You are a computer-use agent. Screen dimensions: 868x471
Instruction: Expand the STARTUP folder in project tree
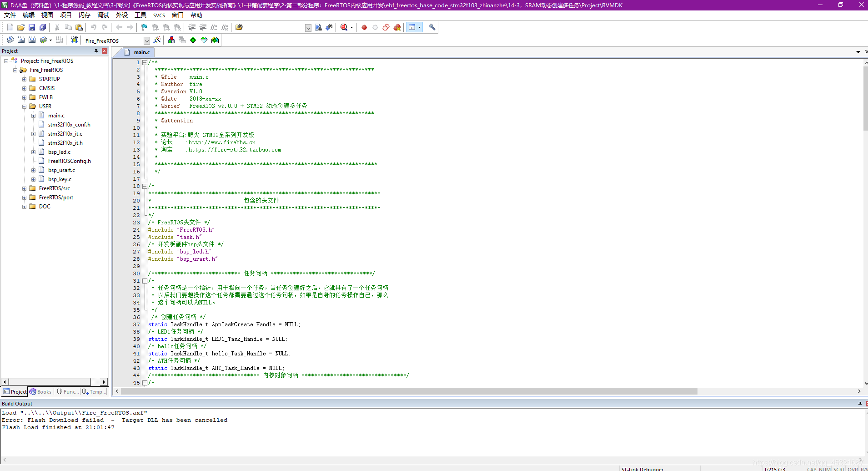click(x=24, y=79)
